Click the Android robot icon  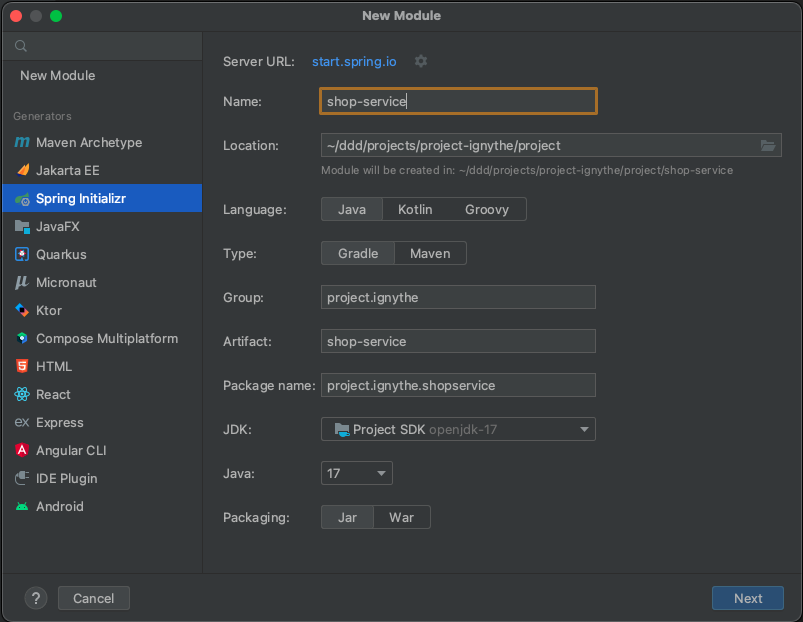pyautogui.click(x=22, y=506)
